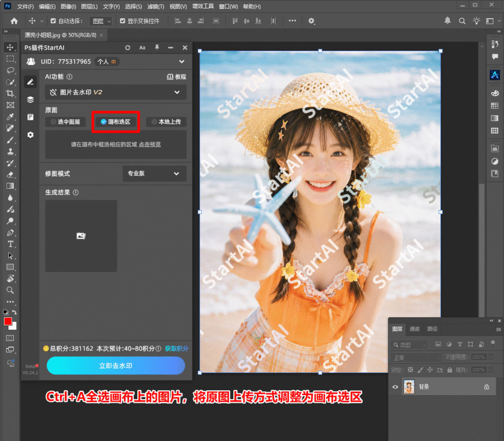Open the search icon at top right
504x441 pixels.
[462, 21]
